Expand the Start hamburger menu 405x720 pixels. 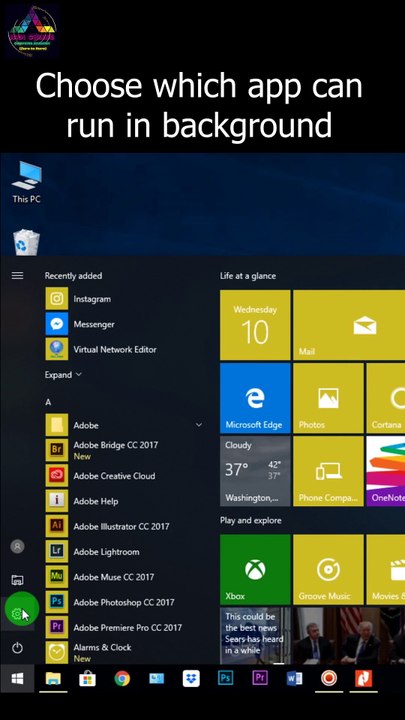click(x=17, y=276)
